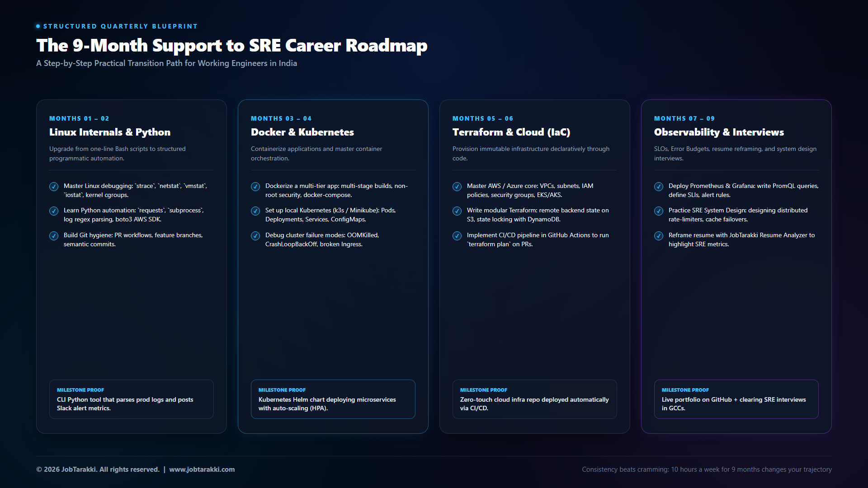
Task: Click the checkmark icon beside Learn Python automation
Action: tap(54, 211)
